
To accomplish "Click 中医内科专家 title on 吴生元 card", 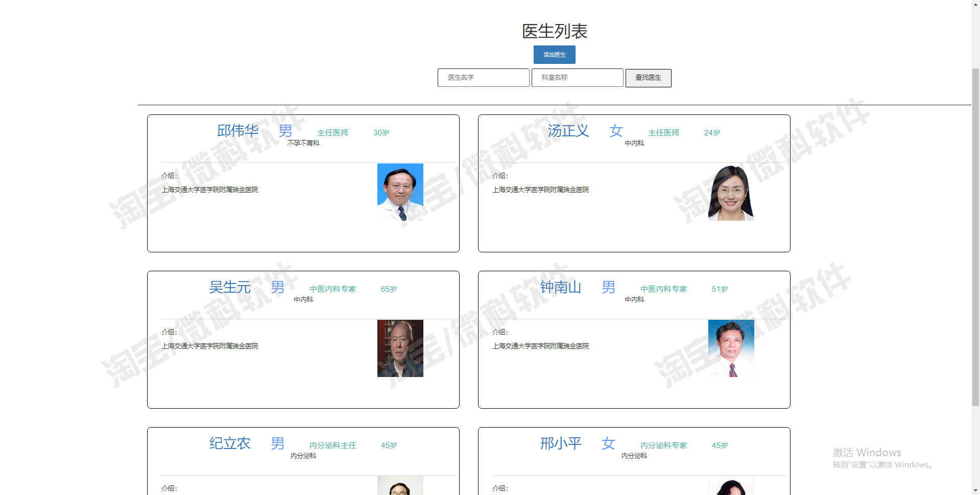I will coord(333,289).
